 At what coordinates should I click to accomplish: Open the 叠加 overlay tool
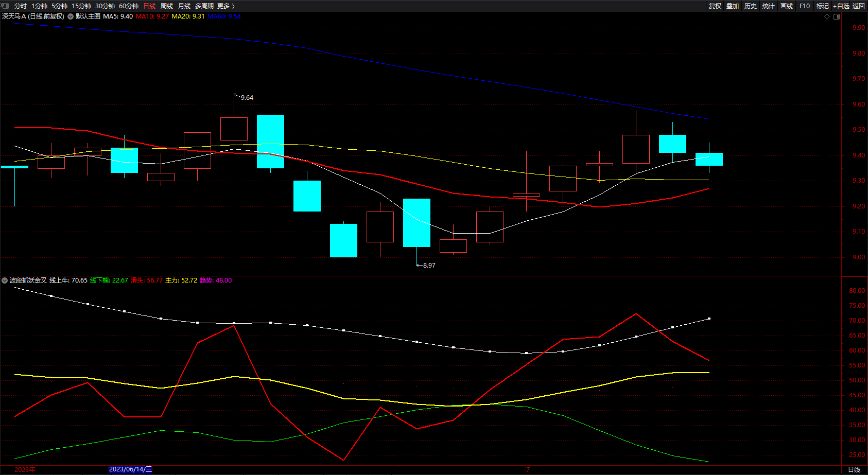pos(733,6)
